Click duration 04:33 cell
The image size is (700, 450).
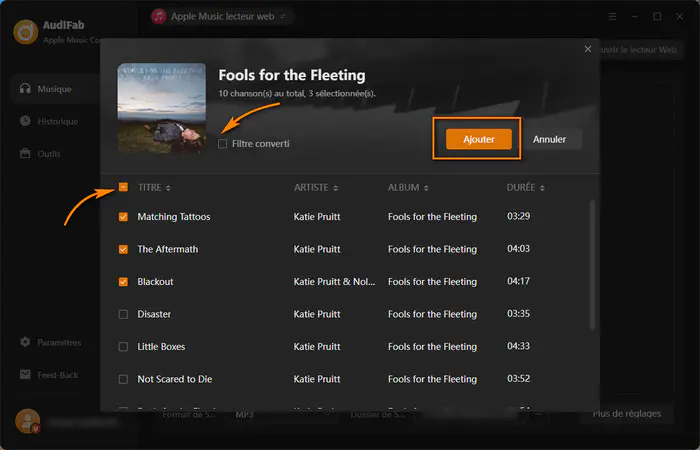[x=518, y=346]
